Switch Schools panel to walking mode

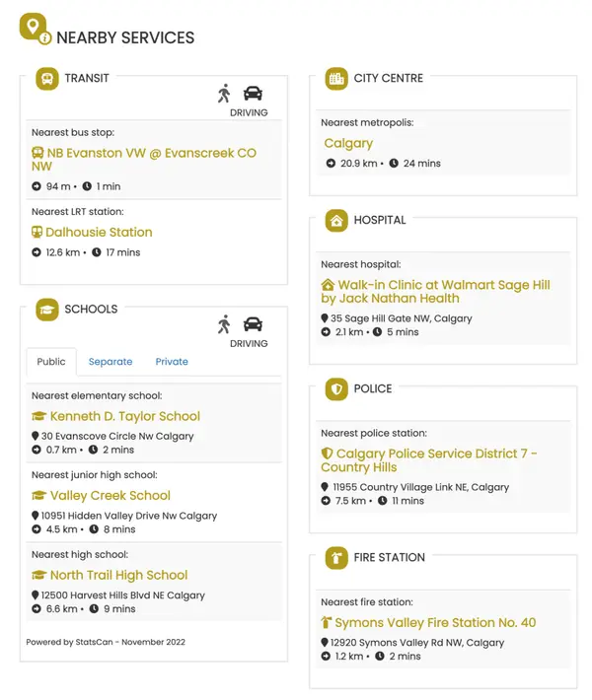tap(225, 324)
